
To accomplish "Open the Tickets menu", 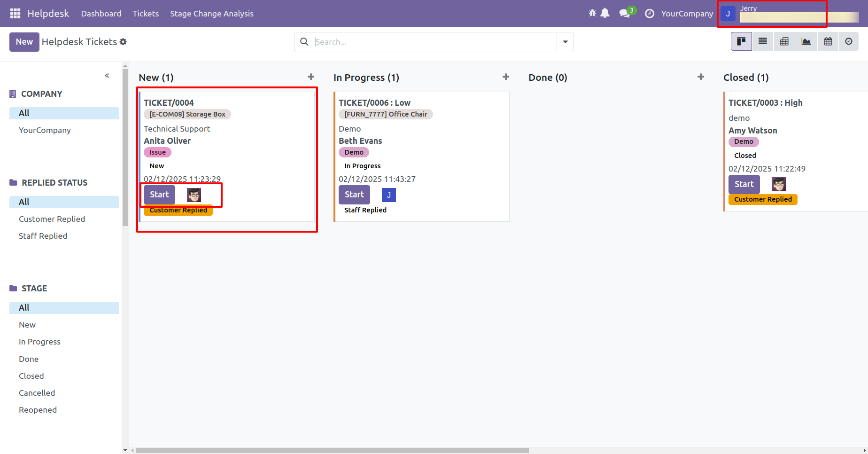I will click(x=146, y=14).
